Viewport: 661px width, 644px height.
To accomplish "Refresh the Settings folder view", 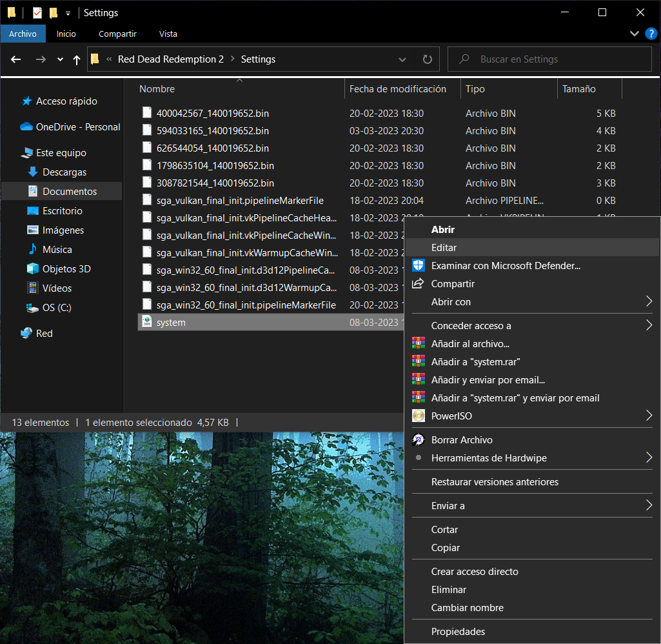I will coord(427,59).
